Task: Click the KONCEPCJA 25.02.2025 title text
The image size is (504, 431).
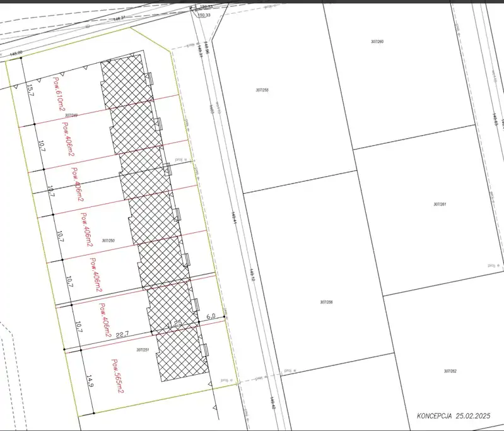Action: 453,416
